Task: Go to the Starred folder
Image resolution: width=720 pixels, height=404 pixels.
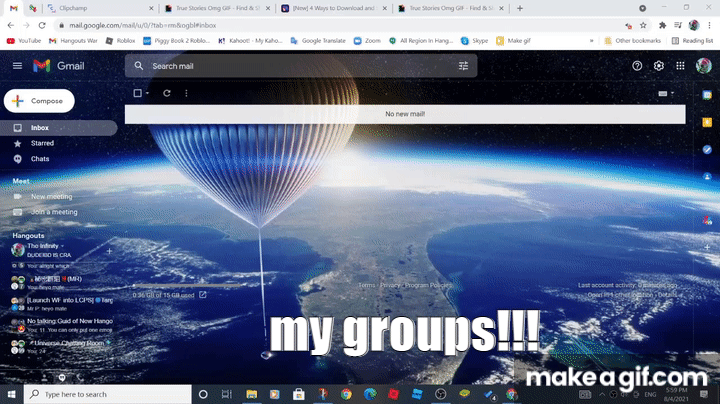Action: click(x=42, y=143)
